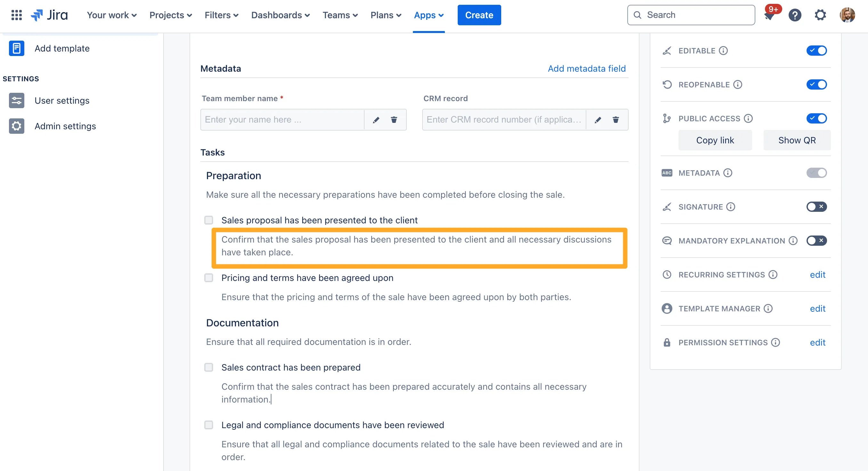Viewport: 868px width, 471px height.
Task: Select Add template in sidebar
Action: click(x=62, y=49)
